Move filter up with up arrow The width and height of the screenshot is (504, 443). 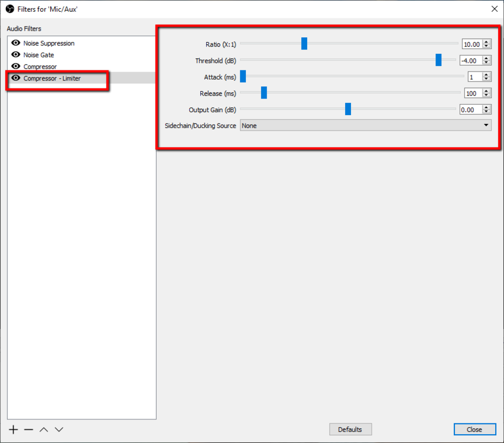pyautogui.click(x=44, y=429)
